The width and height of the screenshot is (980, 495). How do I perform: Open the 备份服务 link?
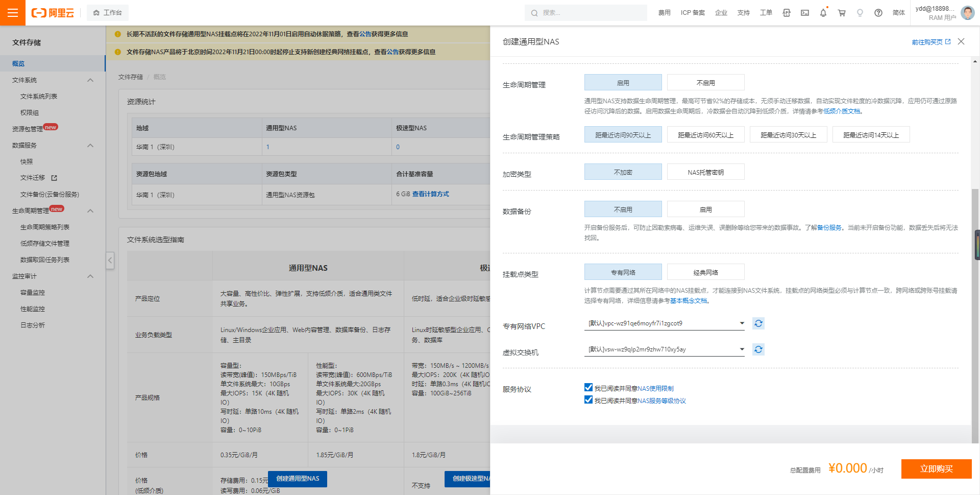(829, 227)
